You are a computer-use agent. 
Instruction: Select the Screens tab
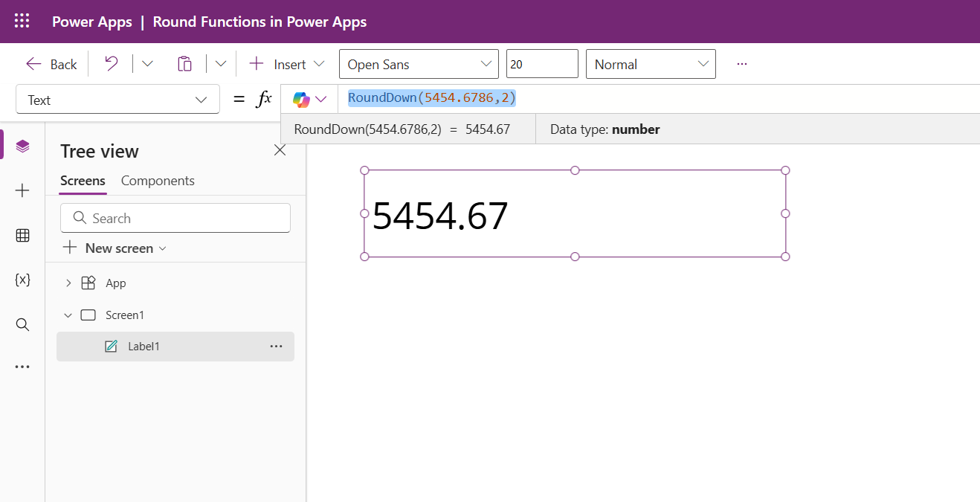82,181
